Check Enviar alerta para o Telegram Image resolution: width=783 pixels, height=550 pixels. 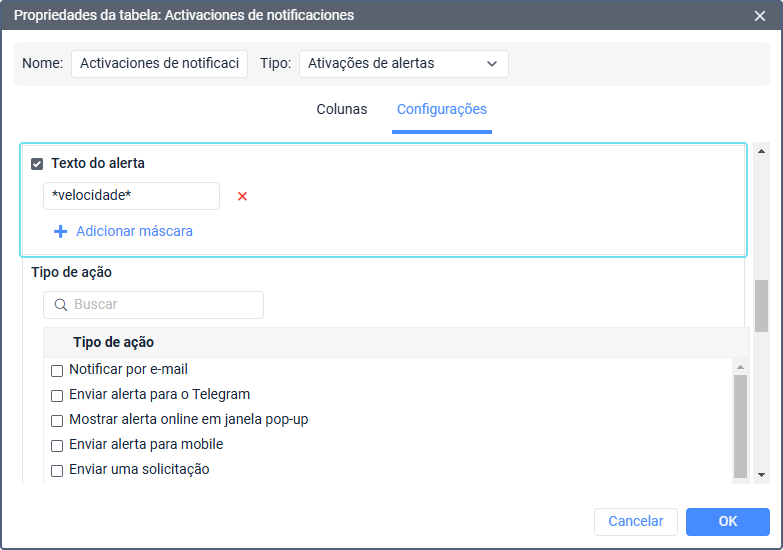[x=57, y=395]
